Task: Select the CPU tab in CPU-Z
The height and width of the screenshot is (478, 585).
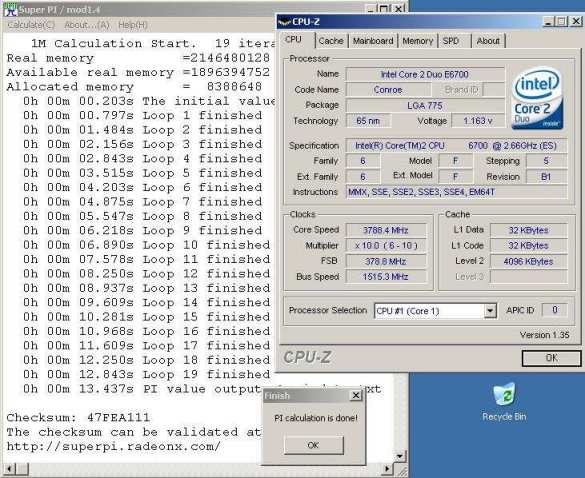Action: [x=293, y=40]
